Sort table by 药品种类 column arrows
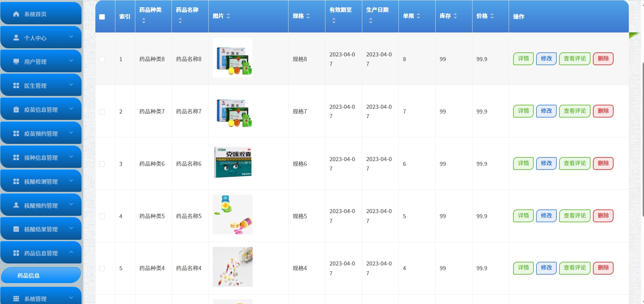Viewport: 644px width, 304px height. [144, 21]
